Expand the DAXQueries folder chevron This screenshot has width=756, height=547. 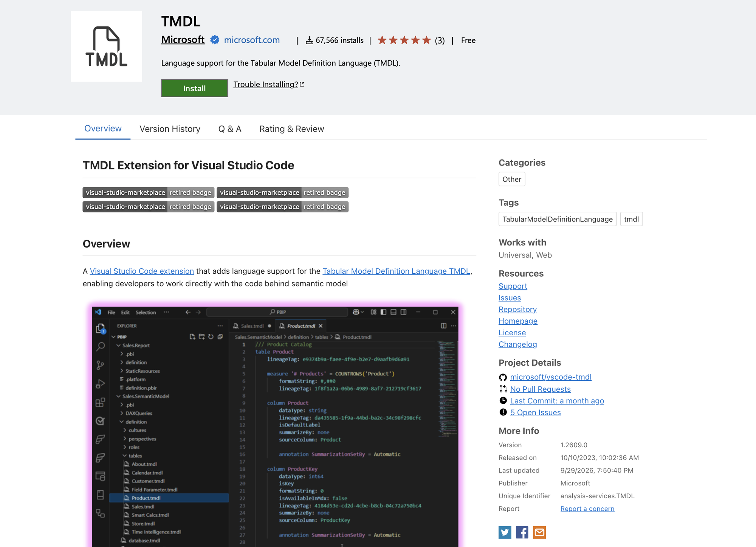point(122,413)
